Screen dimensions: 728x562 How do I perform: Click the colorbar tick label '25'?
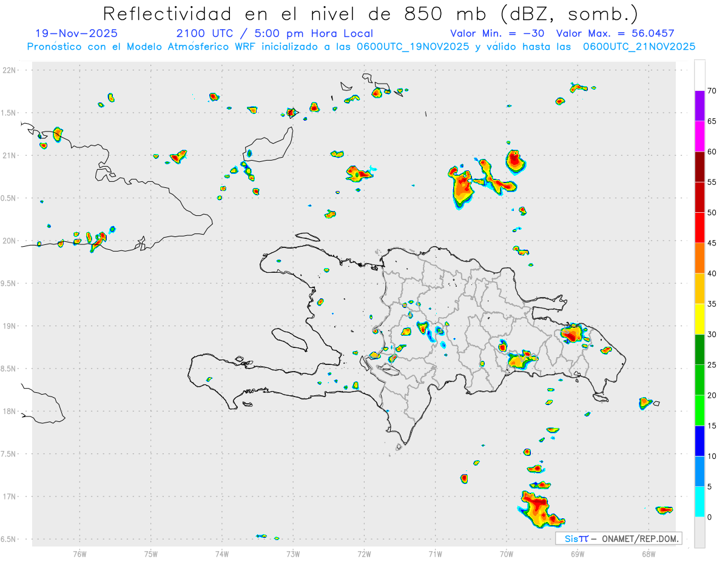point(712,364)
